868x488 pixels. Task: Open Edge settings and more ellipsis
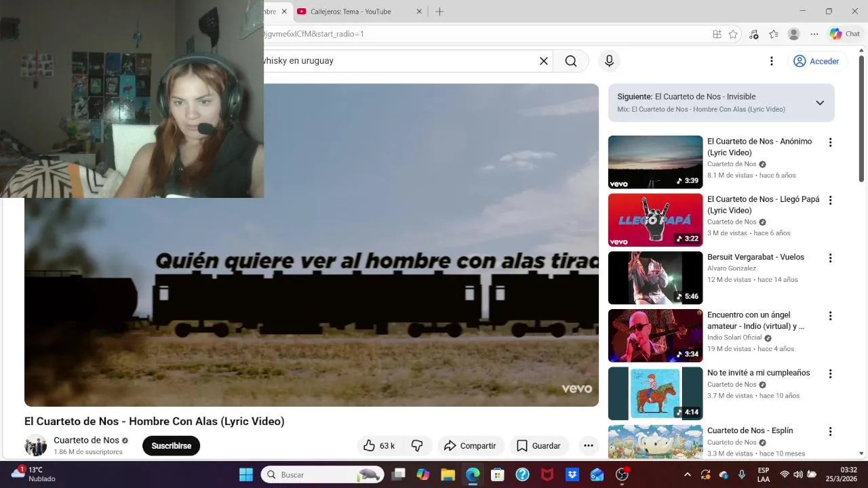point(814,34)
